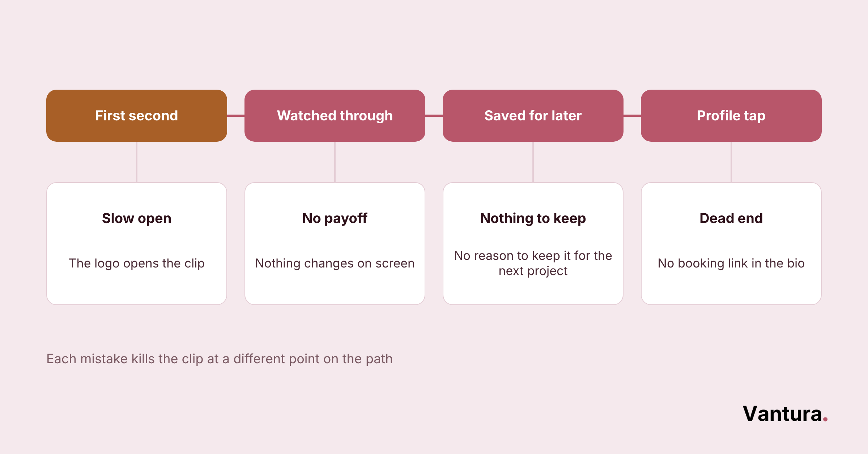The image size is (868, 454).
Task: Click connector between First second and Watched through
Action: pyautogui.click(x=236, y=116)
